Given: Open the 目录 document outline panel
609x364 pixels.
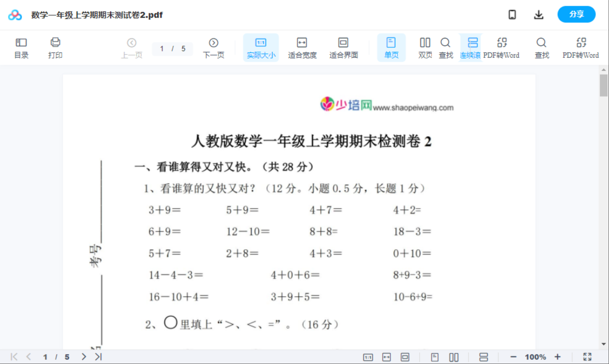Looking at the screenshot, I should click(21, 47).
